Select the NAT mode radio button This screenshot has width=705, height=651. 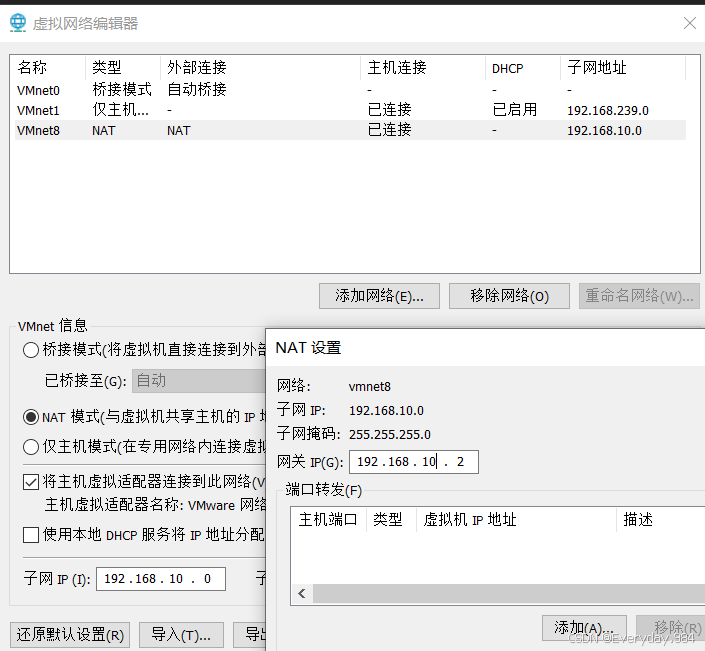pos(31,417)
